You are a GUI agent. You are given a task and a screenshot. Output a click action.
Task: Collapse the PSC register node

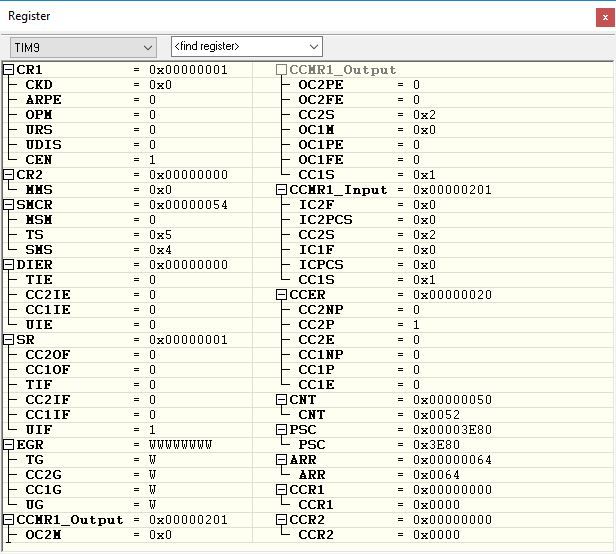pyautogui.click(x=281, y=429)
